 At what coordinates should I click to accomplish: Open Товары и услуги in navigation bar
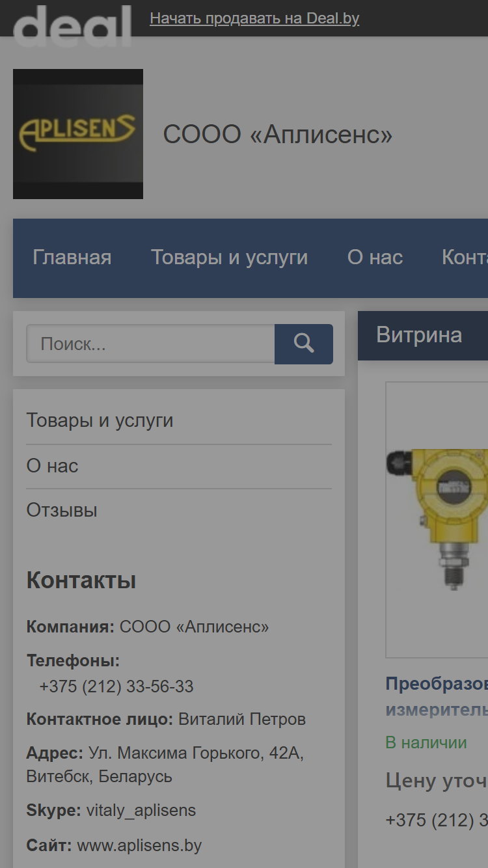coord(230,258)
